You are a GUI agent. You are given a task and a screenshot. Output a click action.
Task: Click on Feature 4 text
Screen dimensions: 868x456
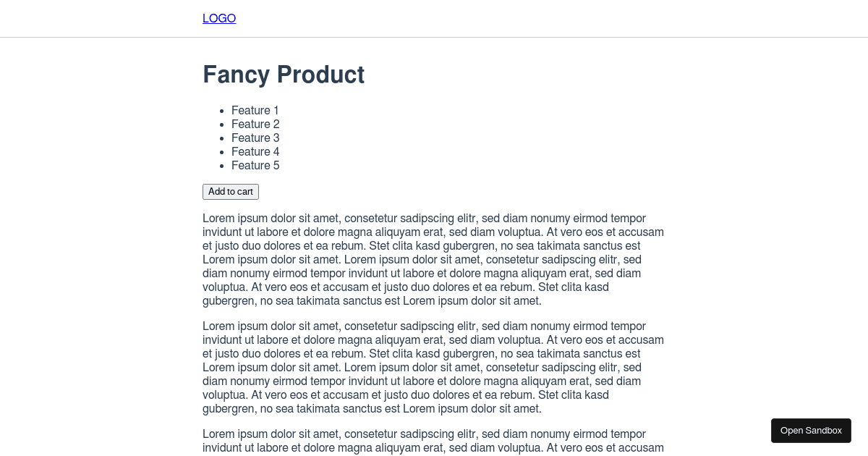[x=255, y=152]
